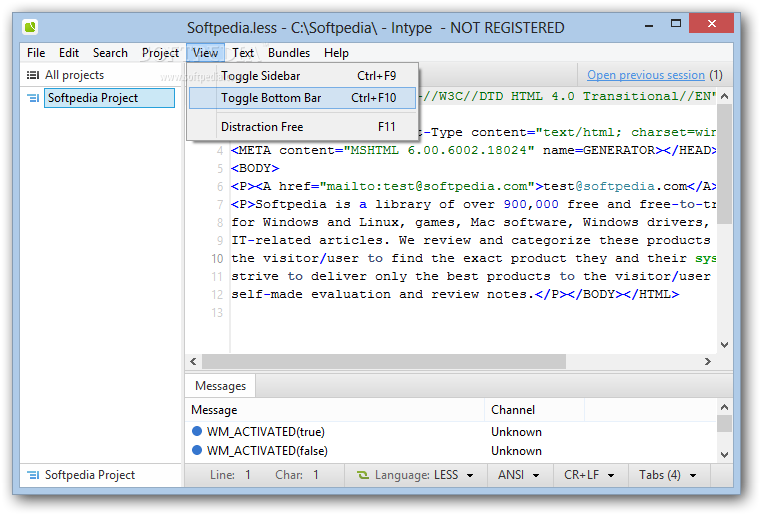Screen dimensions: 761x515
Task: Open the CR+LF line ending dropdown
Action: [590, 475]
